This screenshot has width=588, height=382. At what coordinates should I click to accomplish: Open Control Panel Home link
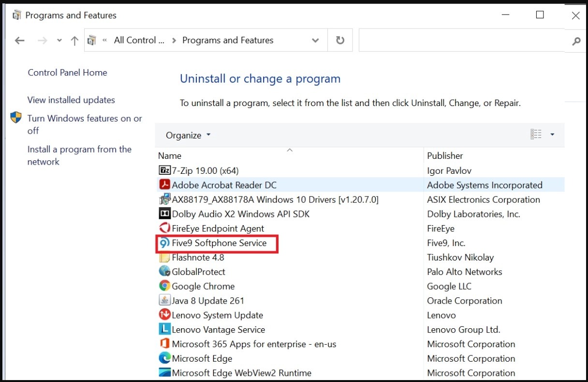pos(67,73)
